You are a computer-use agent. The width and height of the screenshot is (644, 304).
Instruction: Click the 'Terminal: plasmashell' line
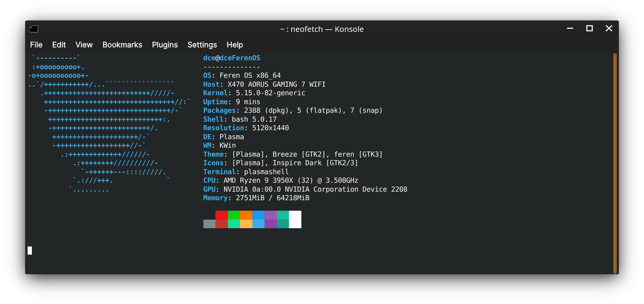[246, 172]
